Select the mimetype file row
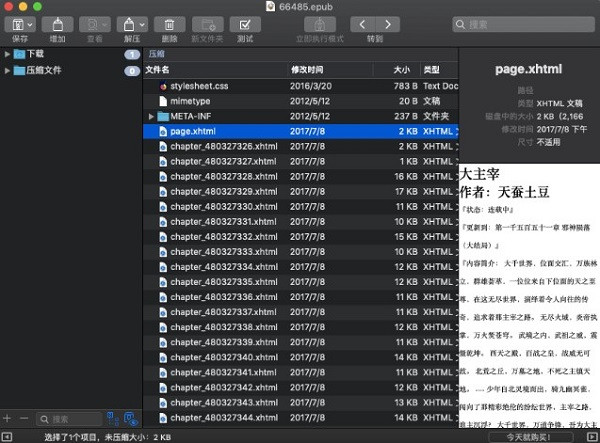This screenshot has width=600, height=443. [x=301, y=101]
